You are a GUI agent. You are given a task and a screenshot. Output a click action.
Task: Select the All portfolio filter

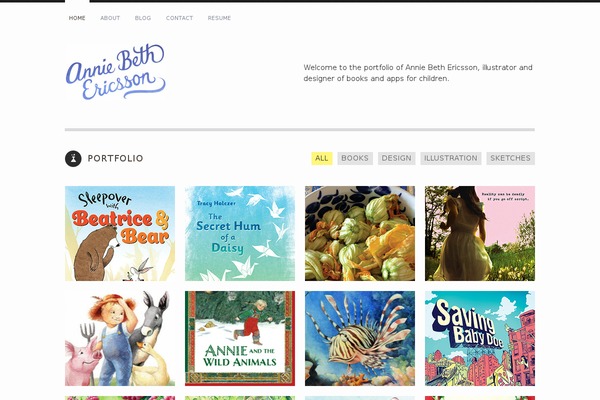pyautogui.click(x=322, y=158)
